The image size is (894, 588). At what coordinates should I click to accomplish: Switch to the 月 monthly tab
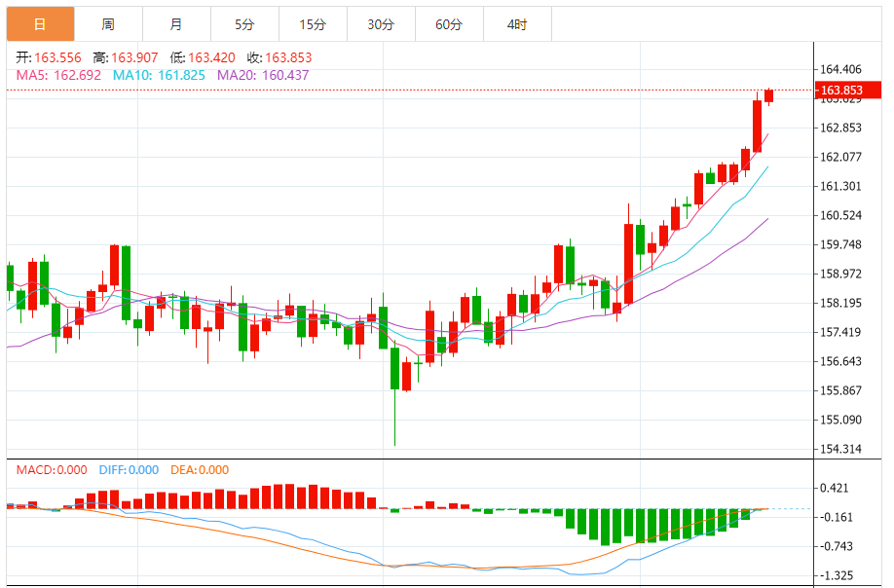(176, 24)
